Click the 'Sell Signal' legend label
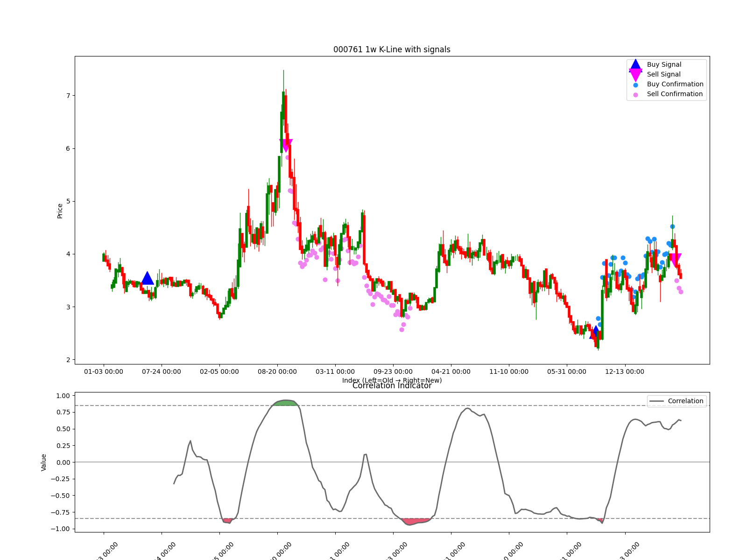This screenshot has width=747, height=560. point(663,75)
